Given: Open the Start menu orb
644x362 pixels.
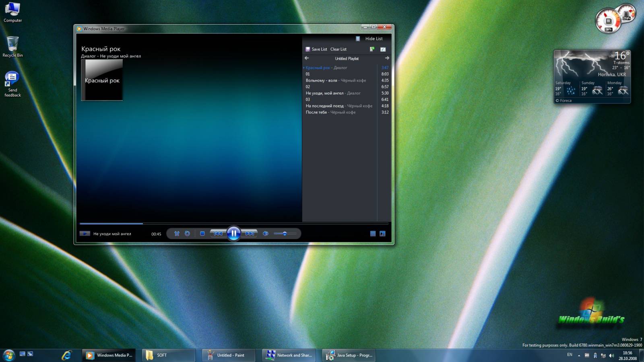Looking at the screenshot, I should 9,355.
